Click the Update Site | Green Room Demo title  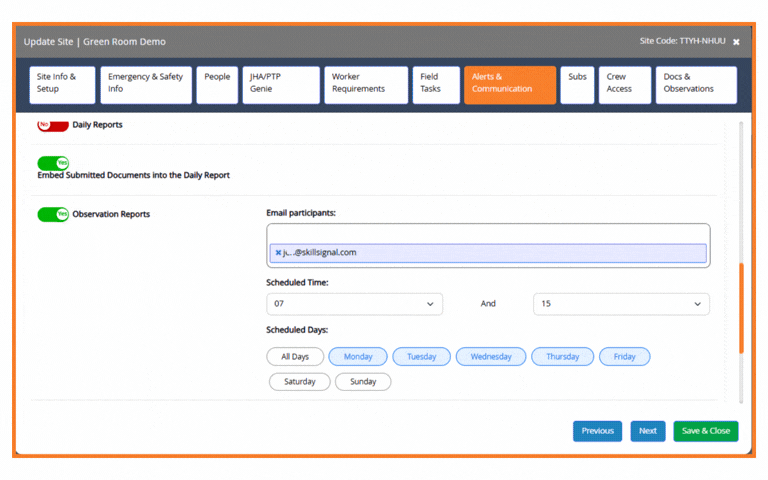[95, 42]
